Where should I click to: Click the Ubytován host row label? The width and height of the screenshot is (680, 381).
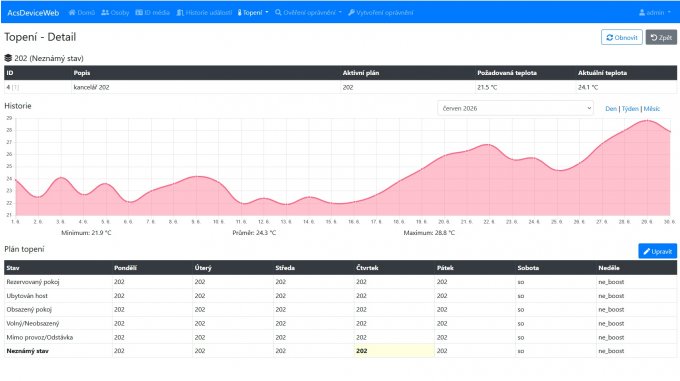(x=27, y=296)
